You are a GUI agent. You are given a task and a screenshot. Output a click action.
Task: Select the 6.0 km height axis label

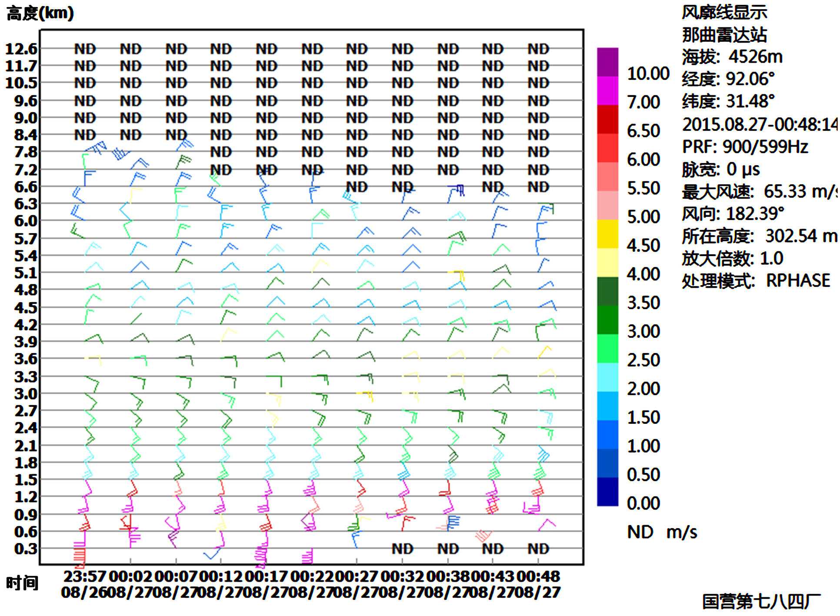coord(26,221)
